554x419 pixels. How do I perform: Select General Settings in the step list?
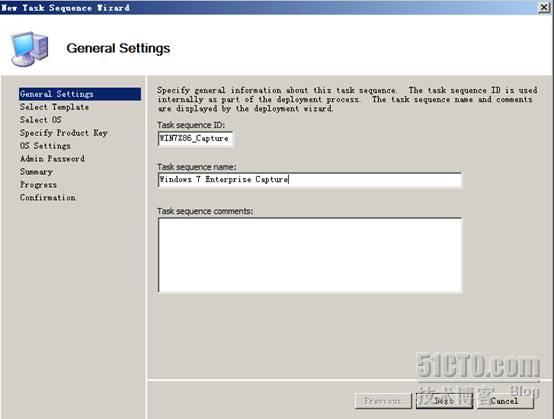[x=80, y=94]
